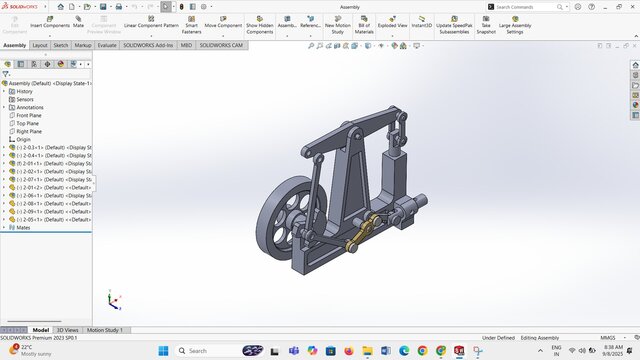640x360 pixels.
Task: Open the SOLIDWORKS menu flyout arrow
Action: (x=45, y=7)
